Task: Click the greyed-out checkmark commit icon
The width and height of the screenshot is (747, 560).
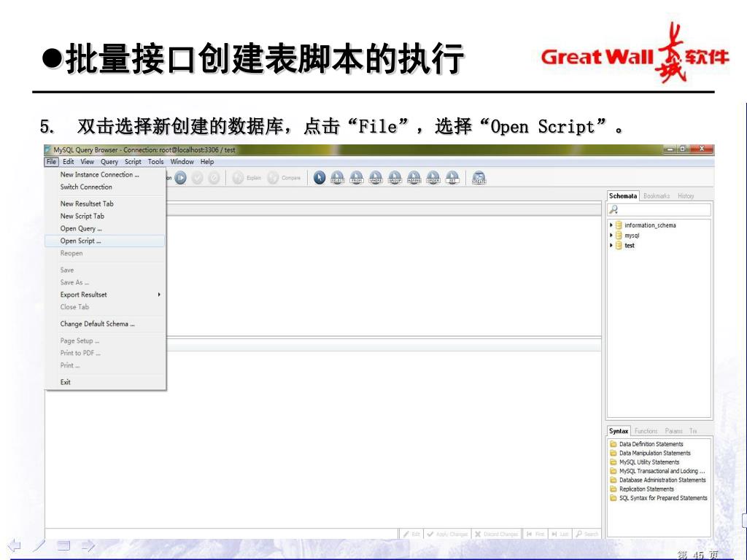Action: point(197,178)
